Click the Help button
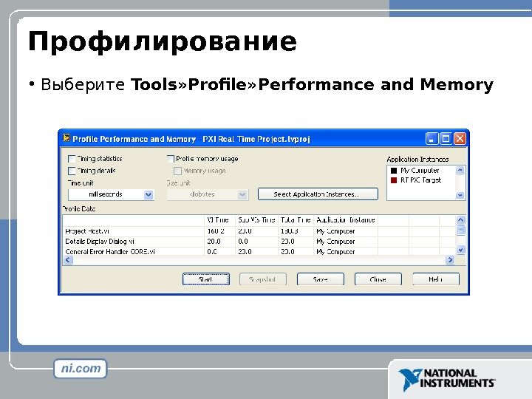This screenshot has height=399, width=532. [x=436, y=279]
